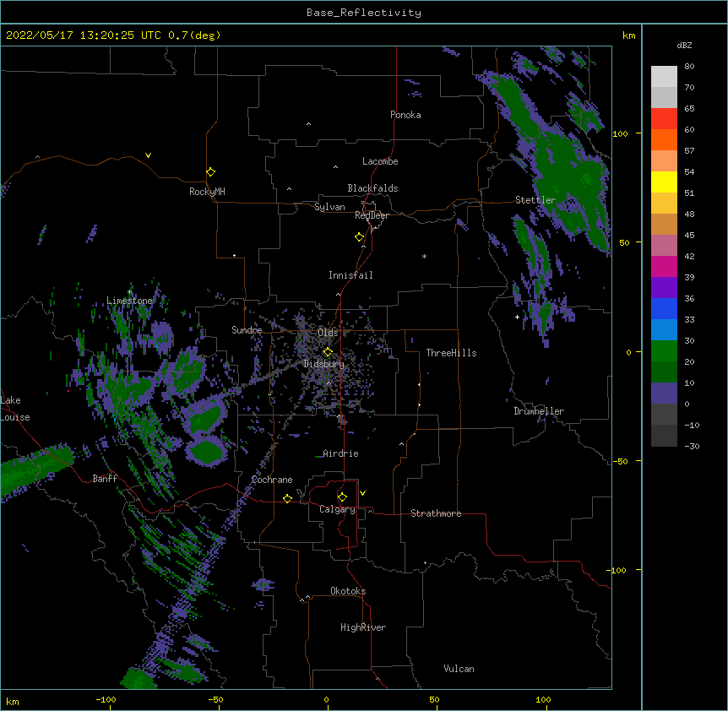Click the Okotoks town label
728x711 pixels.
pos(348,591)
